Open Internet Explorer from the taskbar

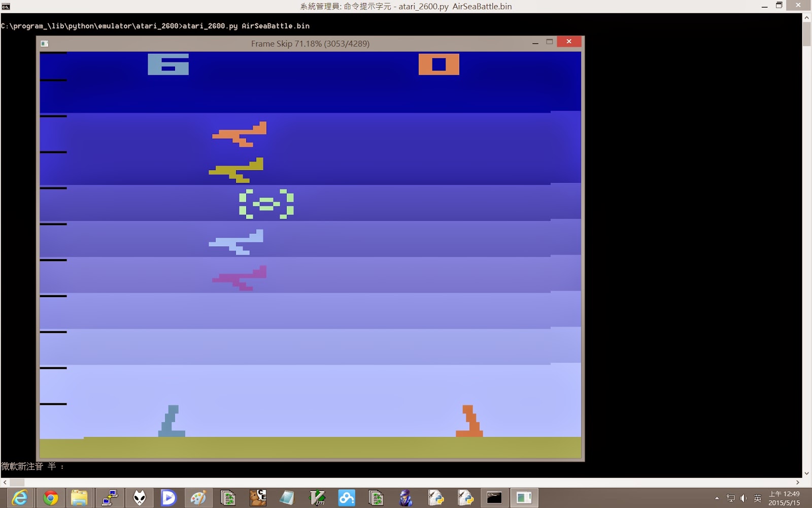tap(19, 498)
